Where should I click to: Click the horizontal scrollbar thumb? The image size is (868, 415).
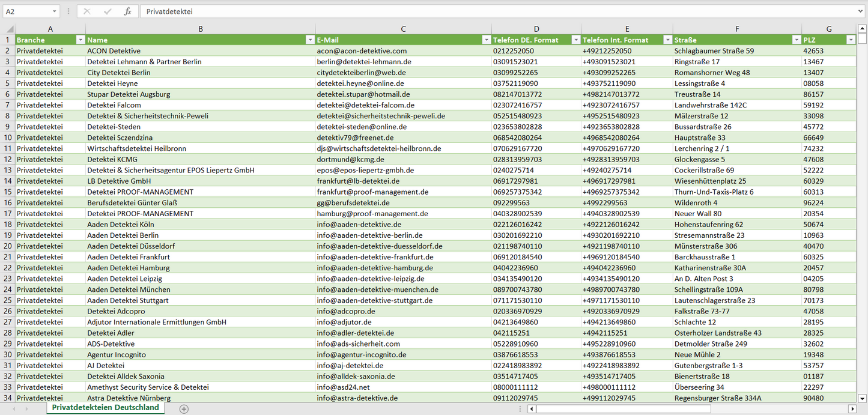(623, 409)
